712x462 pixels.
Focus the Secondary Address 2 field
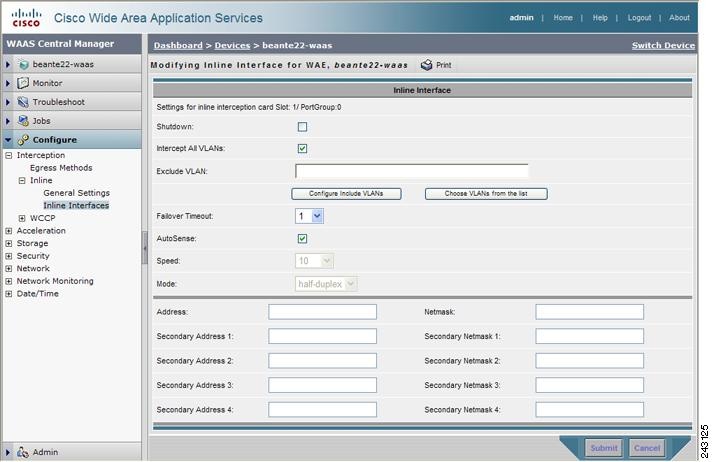click(x=322, y=361)
